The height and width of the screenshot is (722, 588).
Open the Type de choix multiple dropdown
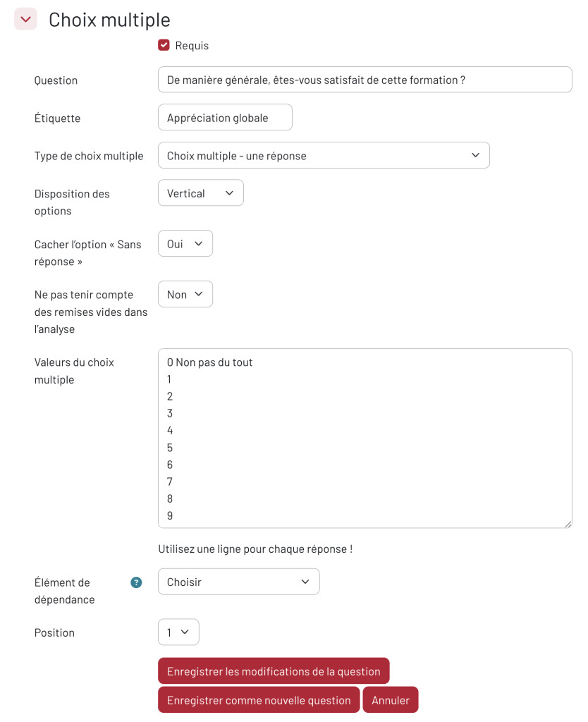click(324, 156)
